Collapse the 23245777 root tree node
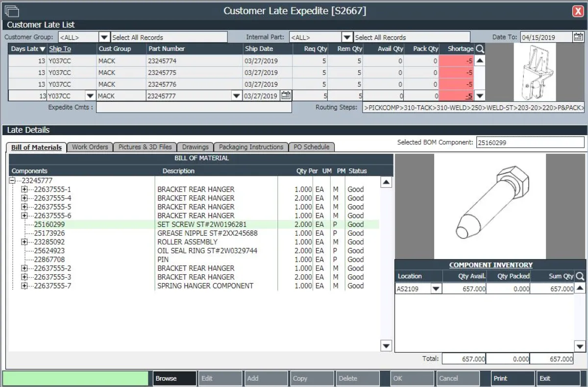The width and height of the screenshot is (588, 387). click(13, 181)
